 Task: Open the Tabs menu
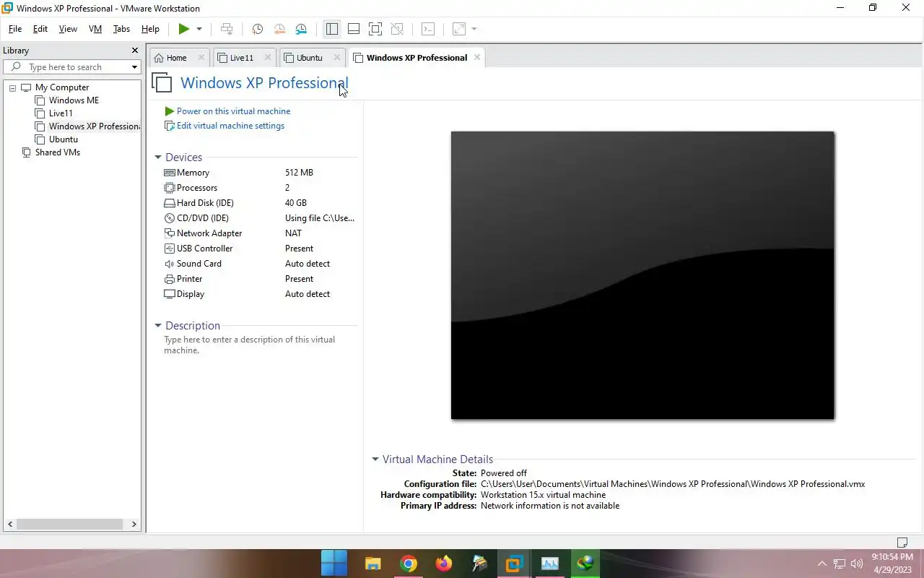[x=121, y=29]
